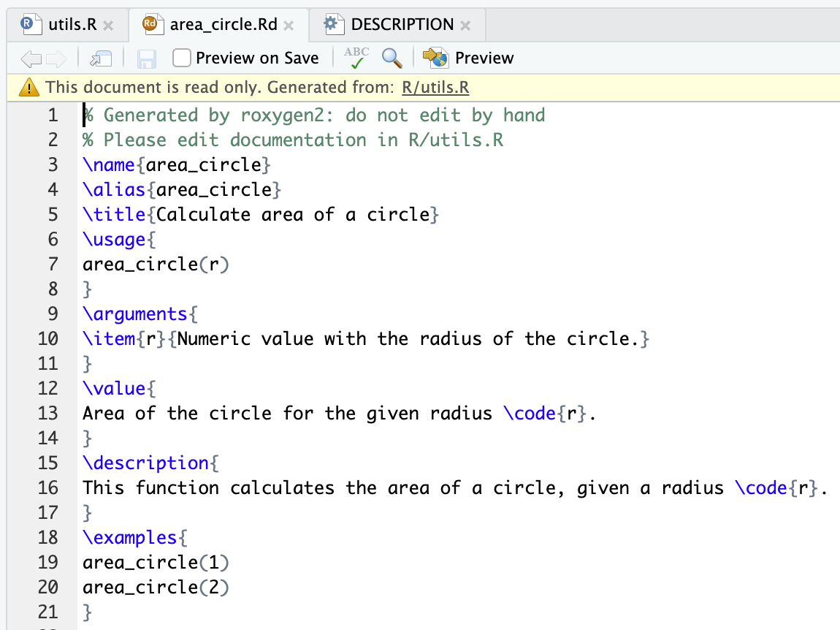This screenshot has height=630, width=840.
Task: Close the utils.R tab
Action: click(108, 26)
